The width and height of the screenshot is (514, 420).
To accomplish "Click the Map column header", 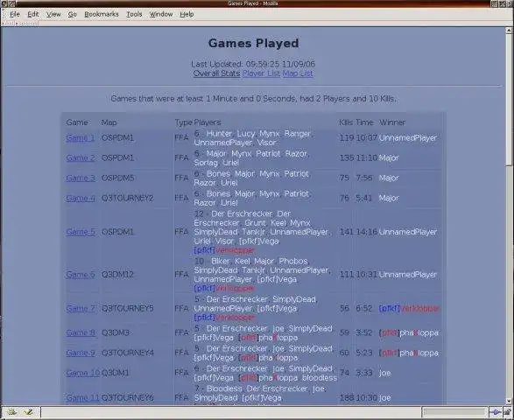I will click(109, 122).
